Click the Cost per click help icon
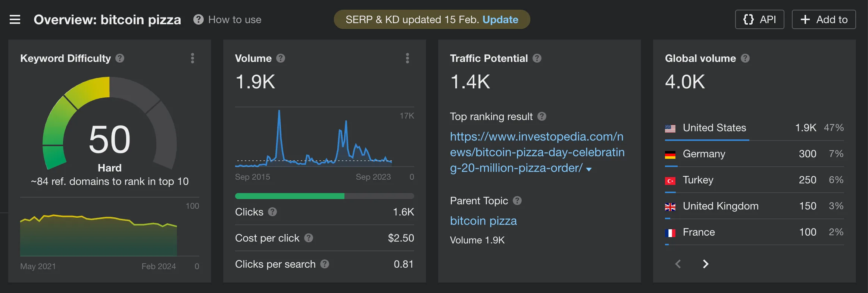The width and height of the screenshot is (868, 293). click(308, 238)
